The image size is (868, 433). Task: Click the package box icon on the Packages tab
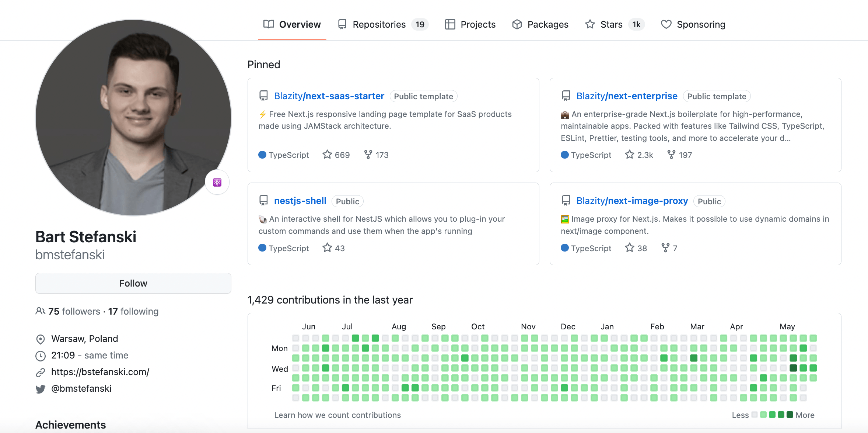(x=517, y=24)
